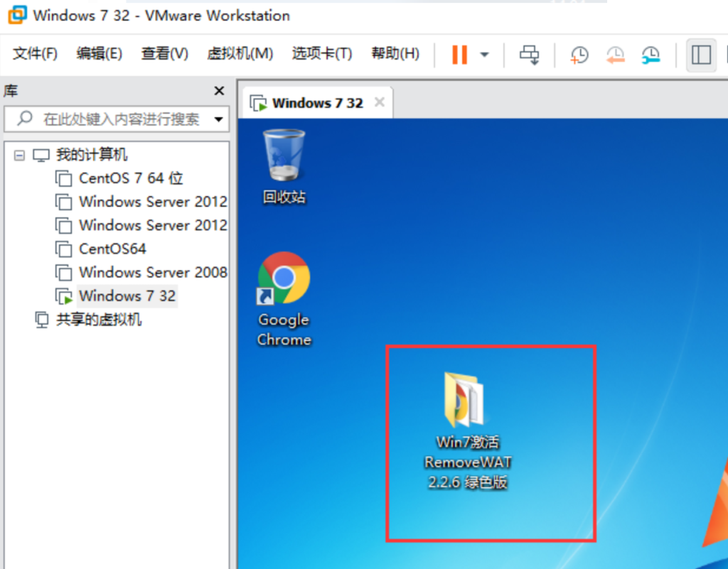Viewport: 728px width, 569px height.
Task: Click the 我的计算机 computer monitor icon
Action: pyautogui.click(x=41, y=155)
